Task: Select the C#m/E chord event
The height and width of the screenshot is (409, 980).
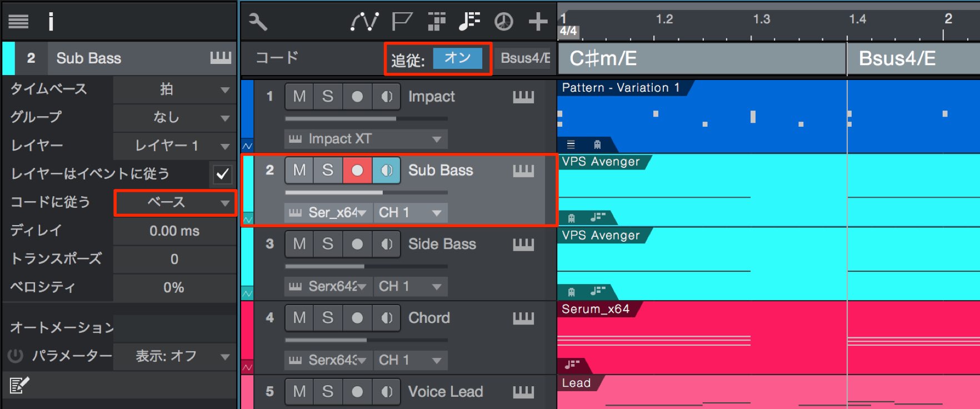Action: [x=702, y=58]
